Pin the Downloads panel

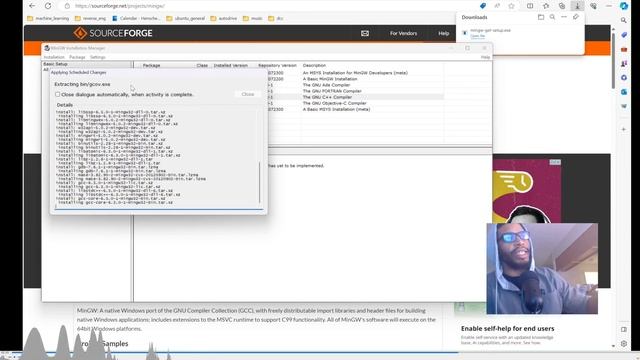coord(576,17)
